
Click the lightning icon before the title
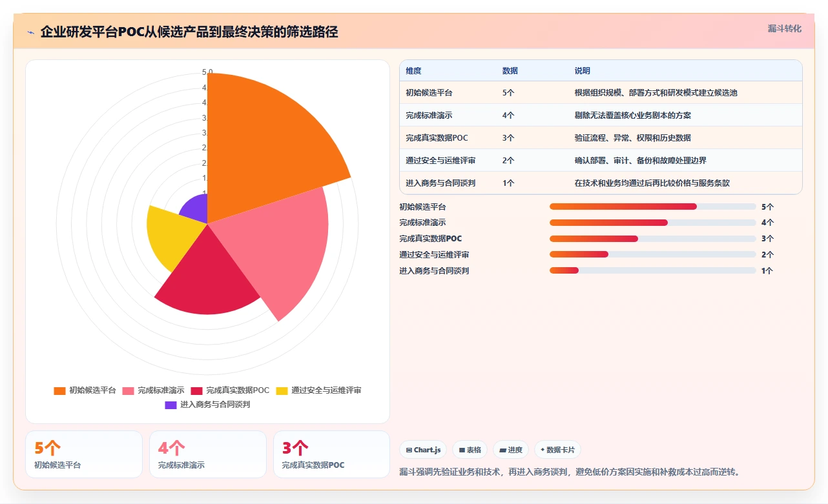tap(31, 32)
